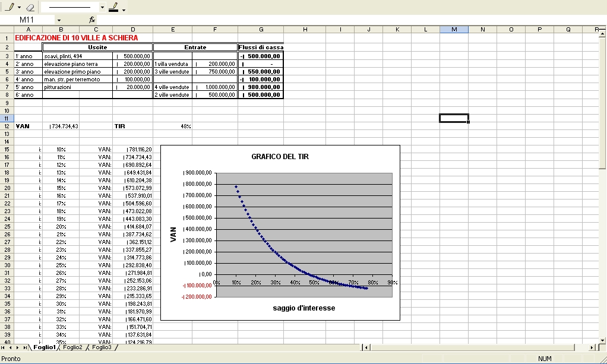The width and height of the screenshot is (607, 364).
Task: Expand the line style dropdown
Action: (102, 8)
